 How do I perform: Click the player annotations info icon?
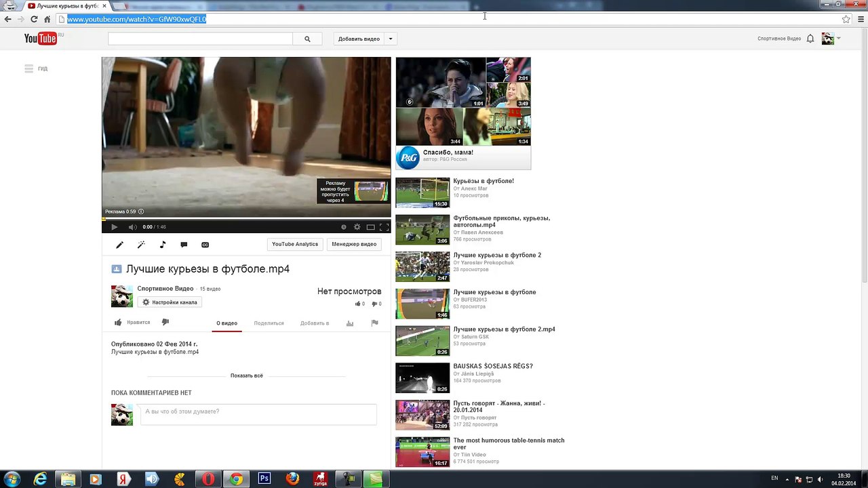(x=344, y=227)
